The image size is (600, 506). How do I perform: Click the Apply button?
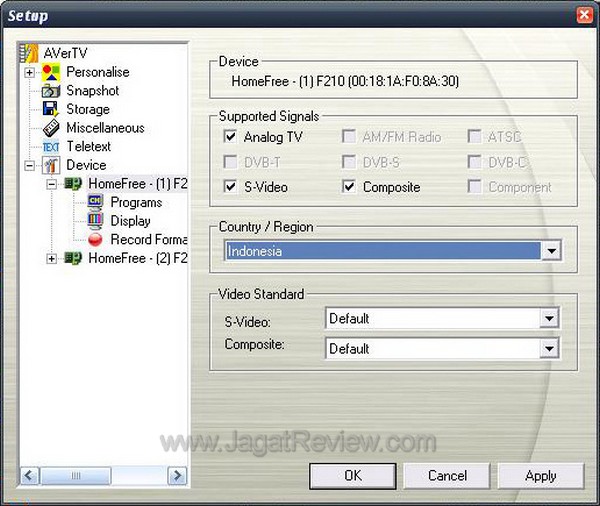tap(541, 476)
